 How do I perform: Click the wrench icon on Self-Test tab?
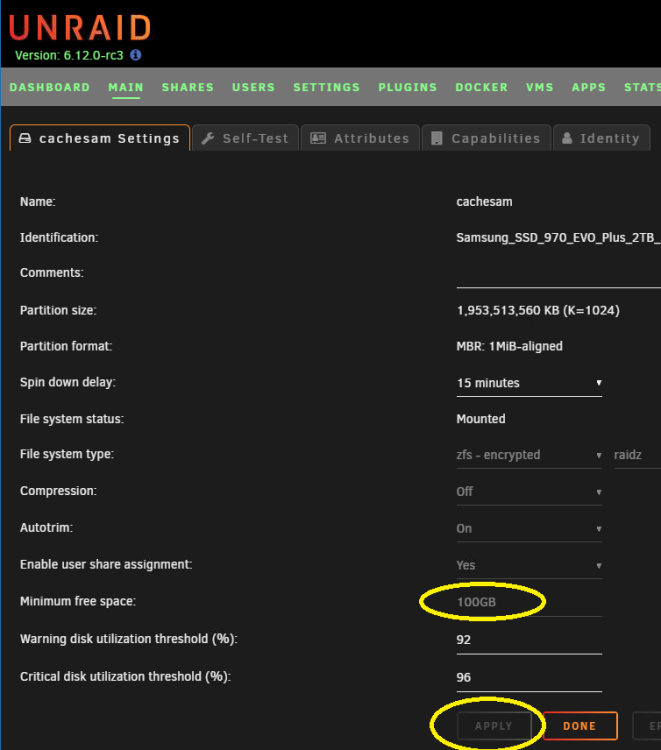[x=208, y=139]
